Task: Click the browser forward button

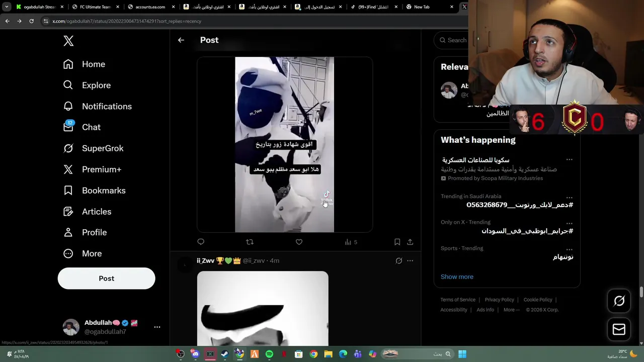Action: point(19,21)
